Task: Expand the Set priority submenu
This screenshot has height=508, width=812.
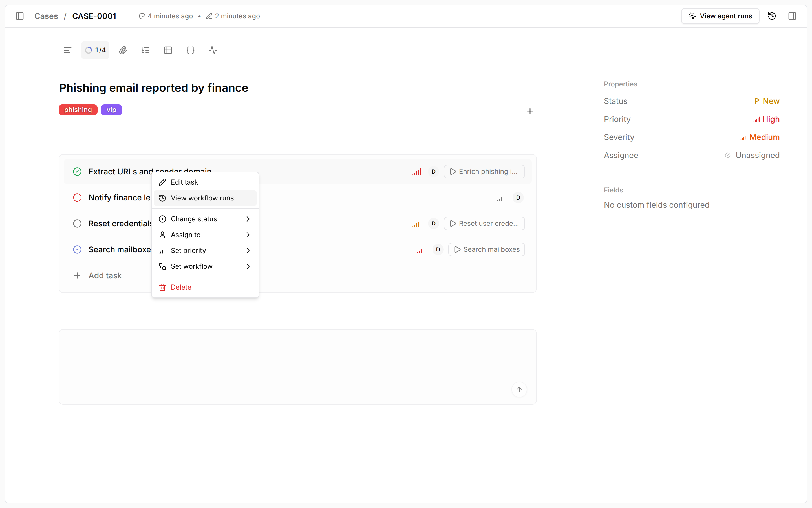Action: pyautogui.click(x=205, y=251)
